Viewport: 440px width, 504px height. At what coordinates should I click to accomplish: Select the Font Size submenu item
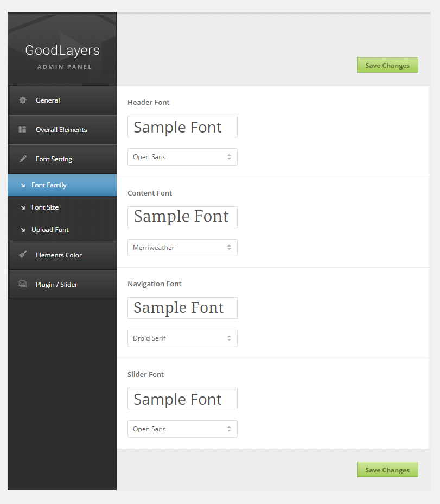(45, 207)
